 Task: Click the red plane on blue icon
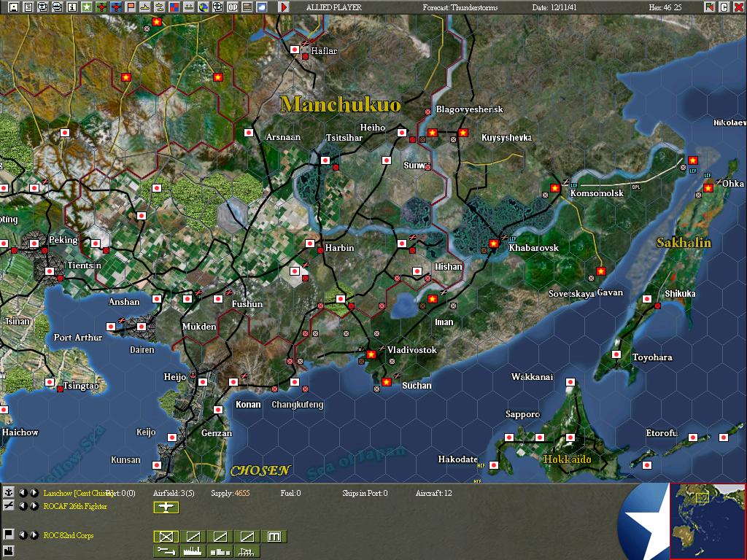click(x=116, y=7)
